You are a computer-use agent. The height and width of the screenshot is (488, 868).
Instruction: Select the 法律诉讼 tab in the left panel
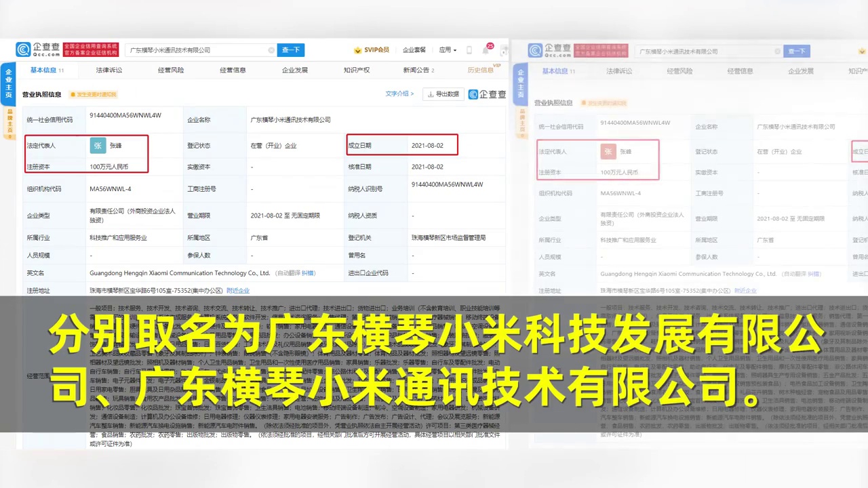[109, 70]
